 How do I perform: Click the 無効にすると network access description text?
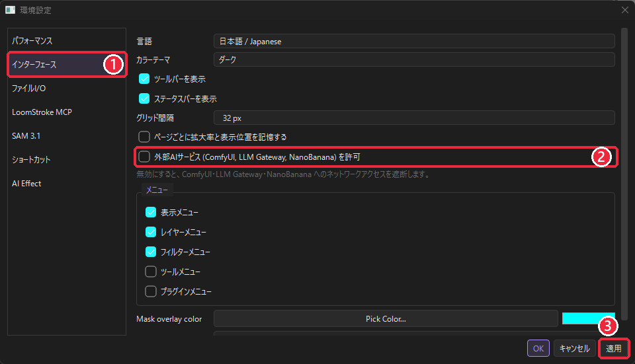coord(284,174)
